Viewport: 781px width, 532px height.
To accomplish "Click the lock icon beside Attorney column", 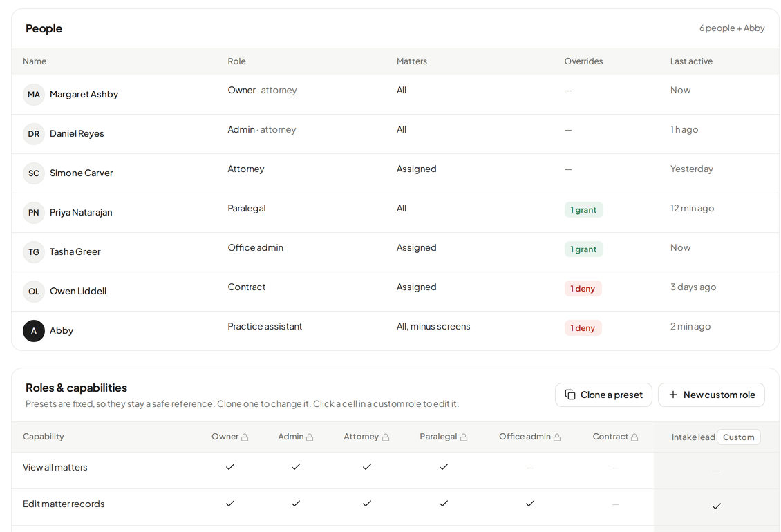I will (x=386, y=437).
